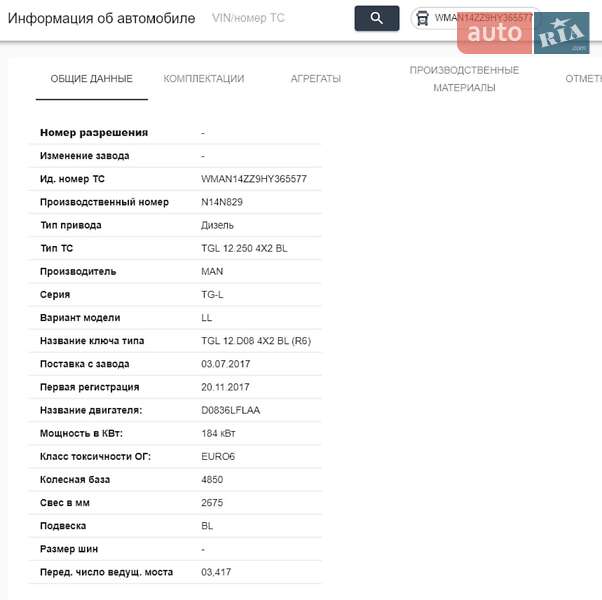Image resolution: width=602 pixels, height=600 pixels.
Task: Click the engine name D0836LFLAA
Action: [231, 410]
